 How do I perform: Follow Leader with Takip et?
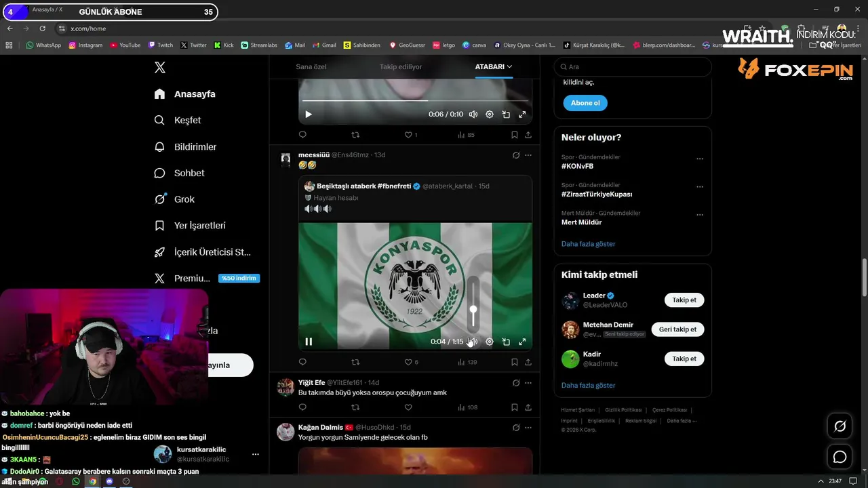click(x=684, y=300)
